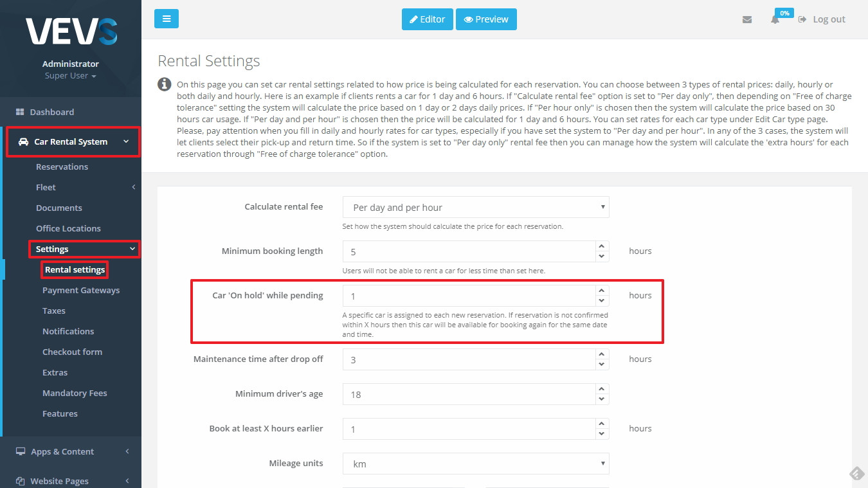Viewport: 868px width, 488px height.
Task: Decrease Maintenance time after drop off
Action: 602,365
